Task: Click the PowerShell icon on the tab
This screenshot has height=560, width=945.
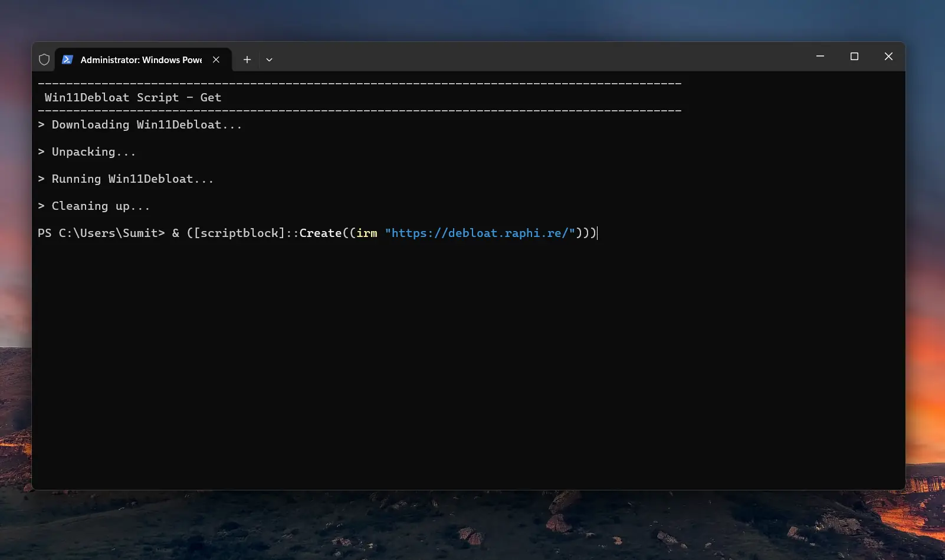Action: click(x=68, y=60)
